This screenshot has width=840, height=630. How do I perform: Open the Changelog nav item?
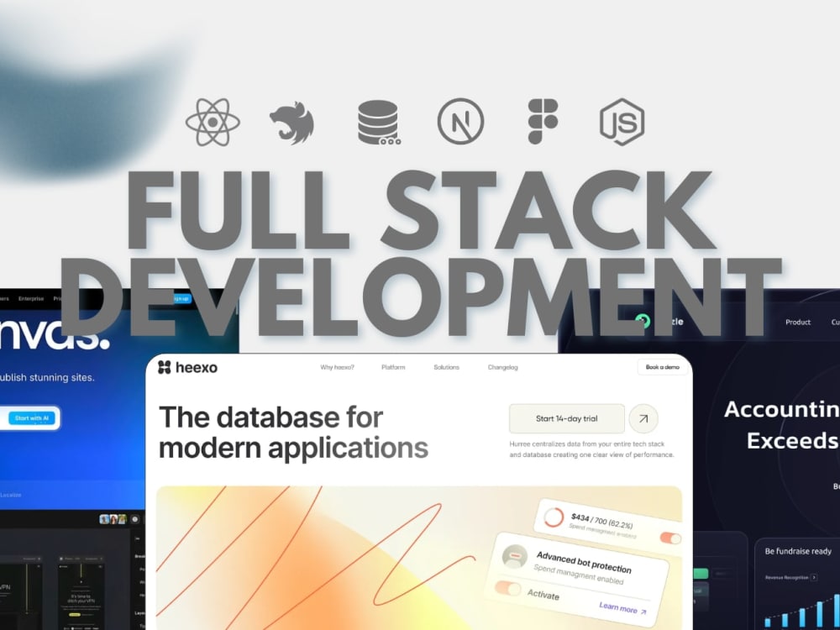(x=502, y=368)
